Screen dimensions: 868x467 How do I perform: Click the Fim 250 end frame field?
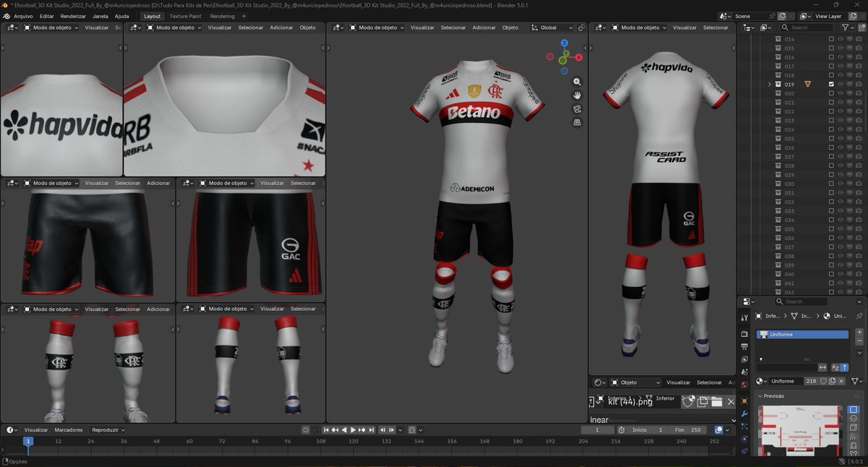pyautogui.click(x=687, y=429)
